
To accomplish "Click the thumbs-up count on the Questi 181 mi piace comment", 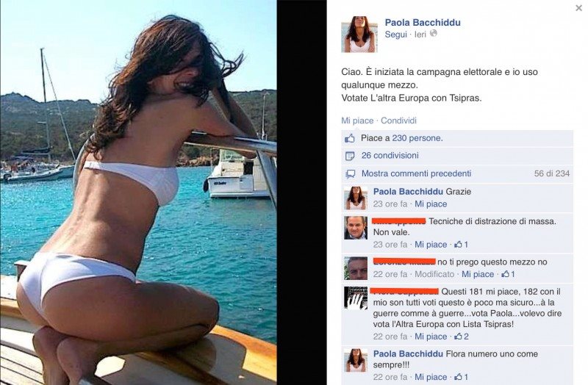I will [x=462, y=337].
